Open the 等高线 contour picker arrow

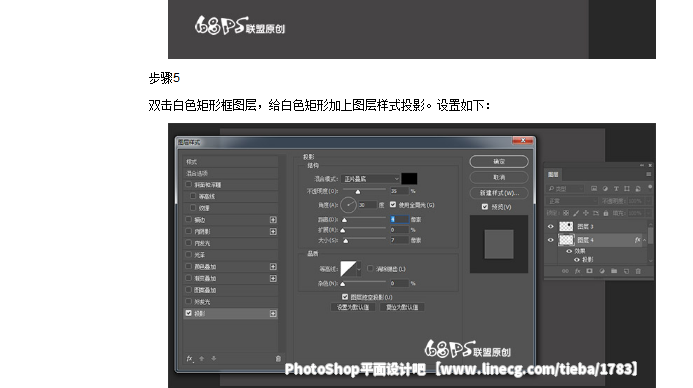click(x=358, y=269)
